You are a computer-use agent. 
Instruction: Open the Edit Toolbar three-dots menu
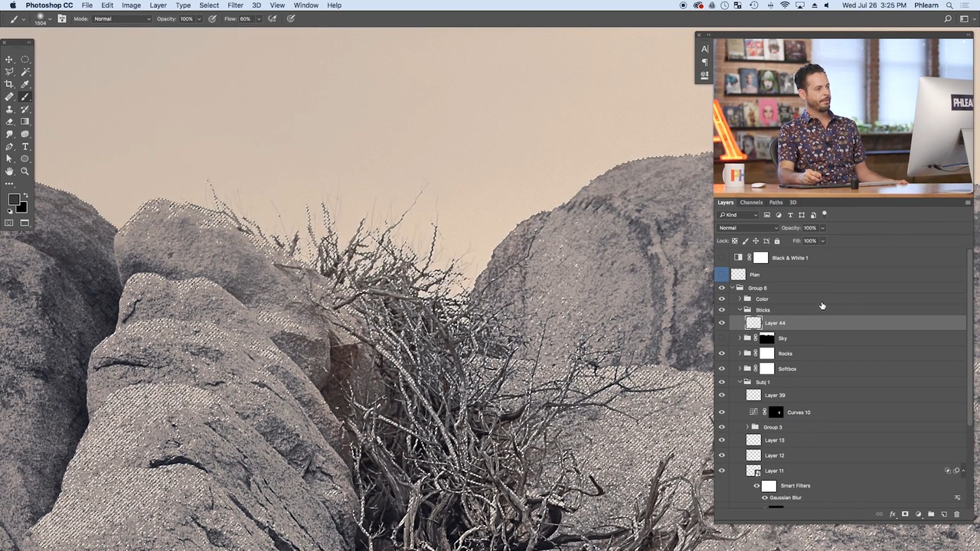click(x=9, y=184)
